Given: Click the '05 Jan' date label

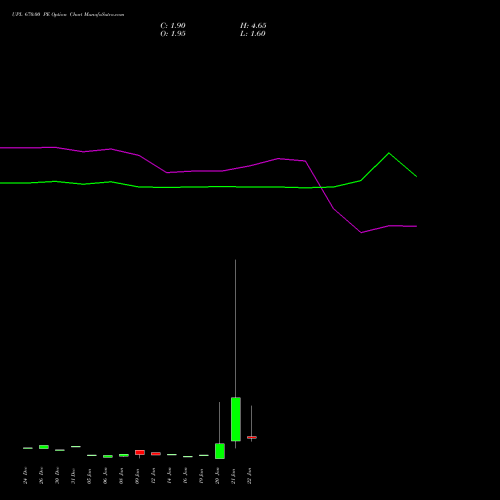Looking at the screenshot, I should pyautogui.click(x=90, y=476).
